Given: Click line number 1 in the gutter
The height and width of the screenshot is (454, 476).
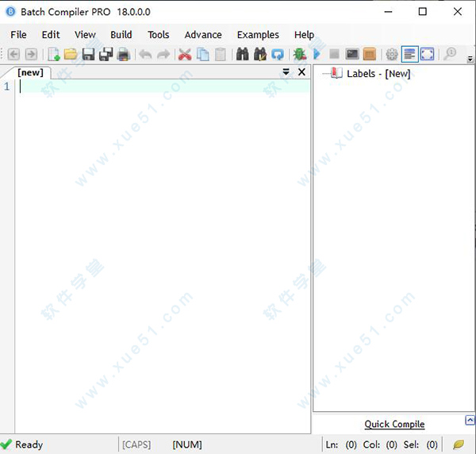Looking at the screenshot, I should pyautogui.click(x=6, y=87).
